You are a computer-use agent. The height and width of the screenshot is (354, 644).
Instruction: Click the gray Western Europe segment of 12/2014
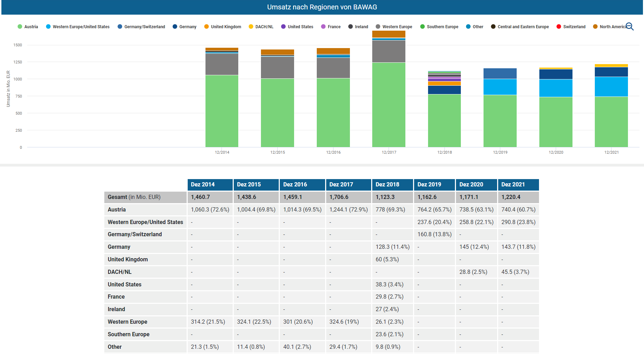coord(222,64)
